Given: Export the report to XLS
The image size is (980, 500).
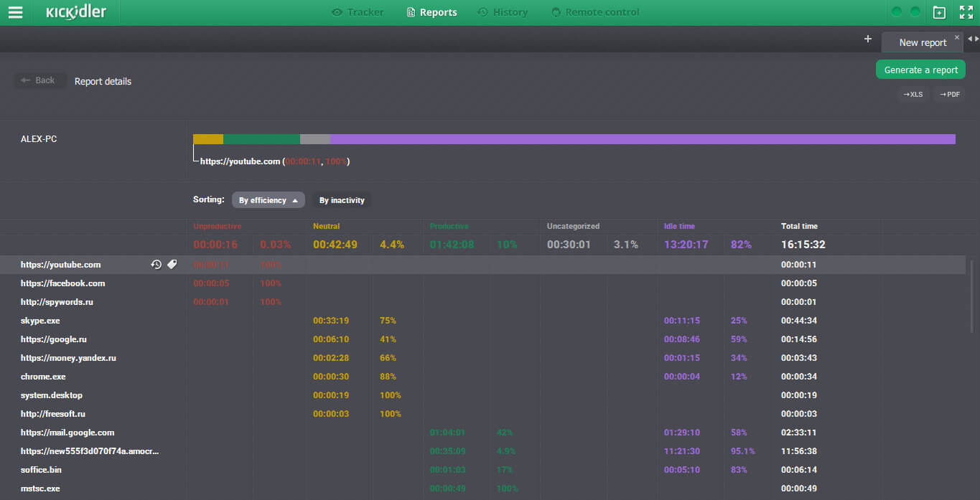Looking at the screenshot, I should point(913,94).
